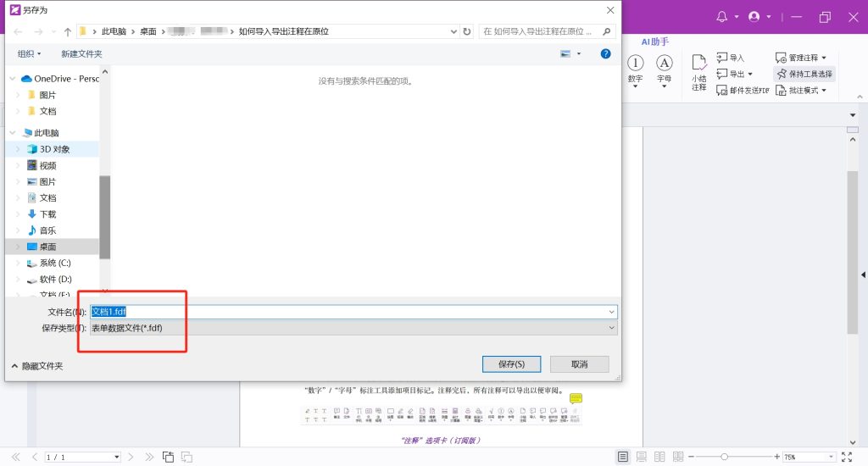Click the right panel expand arrow
The image size is (868, 466).
tap(864, 275)
